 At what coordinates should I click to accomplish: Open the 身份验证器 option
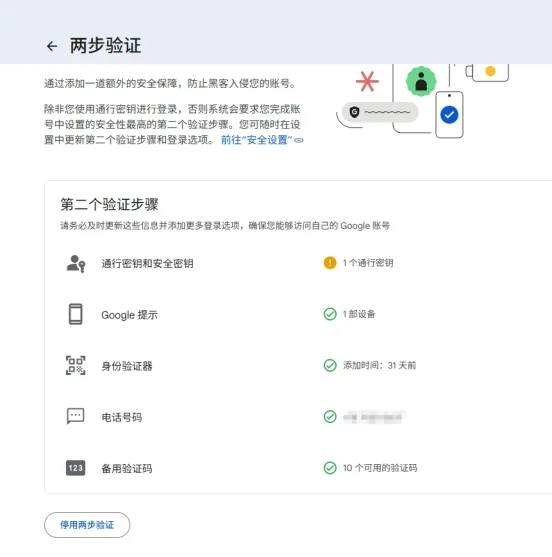[298, 366]
